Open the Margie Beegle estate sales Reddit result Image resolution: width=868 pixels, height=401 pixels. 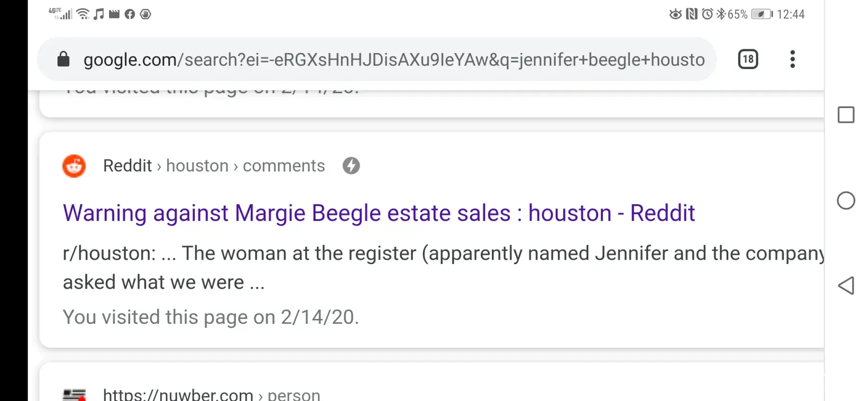point(379,213)
